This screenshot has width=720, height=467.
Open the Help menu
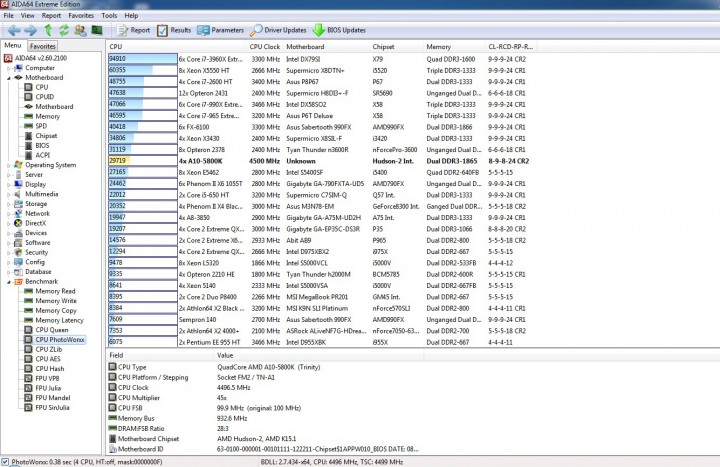(131, 16)
